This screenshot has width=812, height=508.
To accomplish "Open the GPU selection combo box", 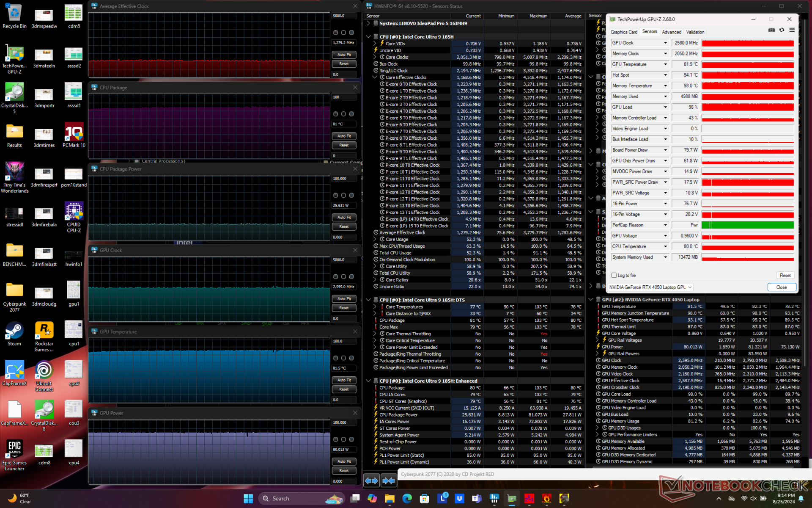I will [x=650, y=287].
